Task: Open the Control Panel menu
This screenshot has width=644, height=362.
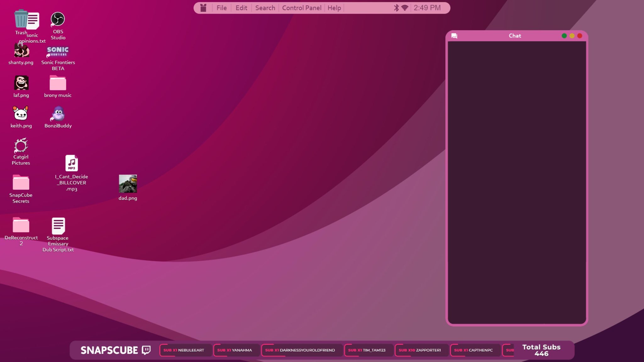Action: click(302, 8)
